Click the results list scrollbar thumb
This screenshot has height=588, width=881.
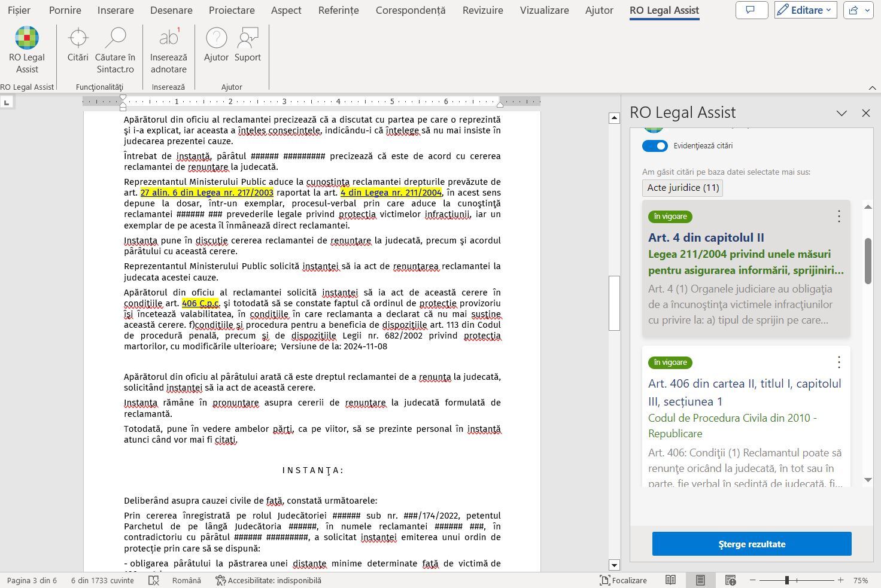tap(868, 261)
